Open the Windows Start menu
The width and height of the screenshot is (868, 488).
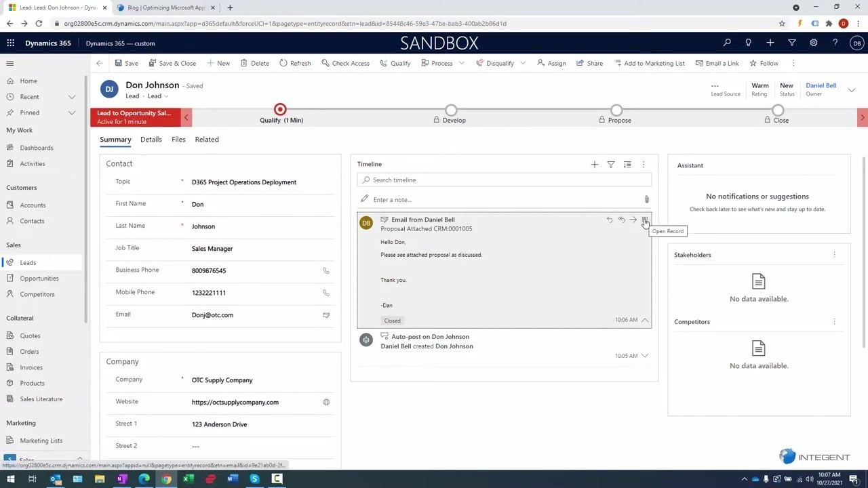pyautogui.click(x=10, y=479)
